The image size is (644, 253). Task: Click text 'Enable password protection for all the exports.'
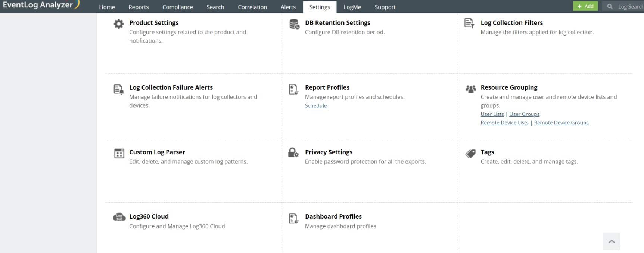(365, 161)
